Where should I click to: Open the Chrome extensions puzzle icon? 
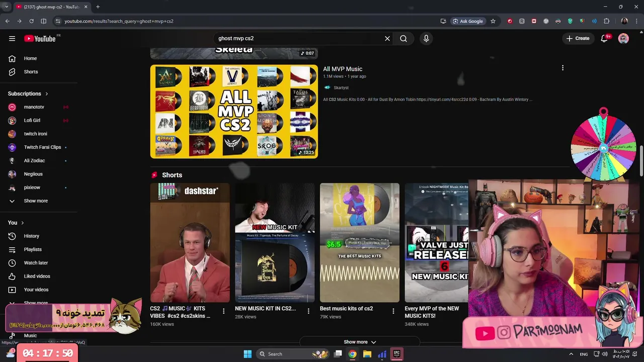coord(606,21)
